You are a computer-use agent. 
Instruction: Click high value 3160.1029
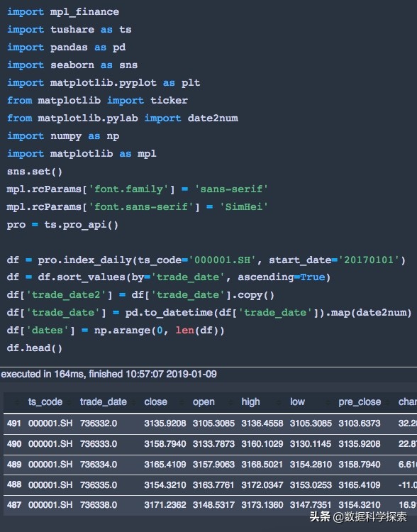(262, 444)
